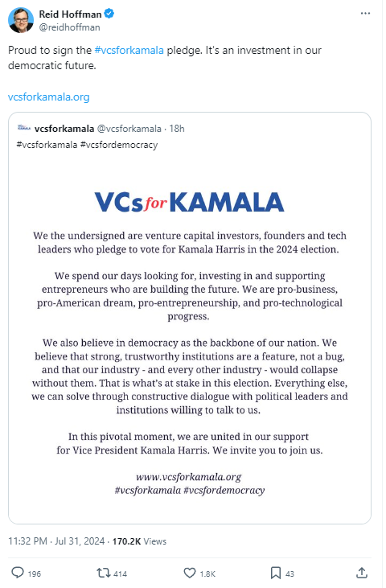Click the 414 reposts count
This screenshot has width=386, height=588.
pyautogui.click(x=121, y=574)
